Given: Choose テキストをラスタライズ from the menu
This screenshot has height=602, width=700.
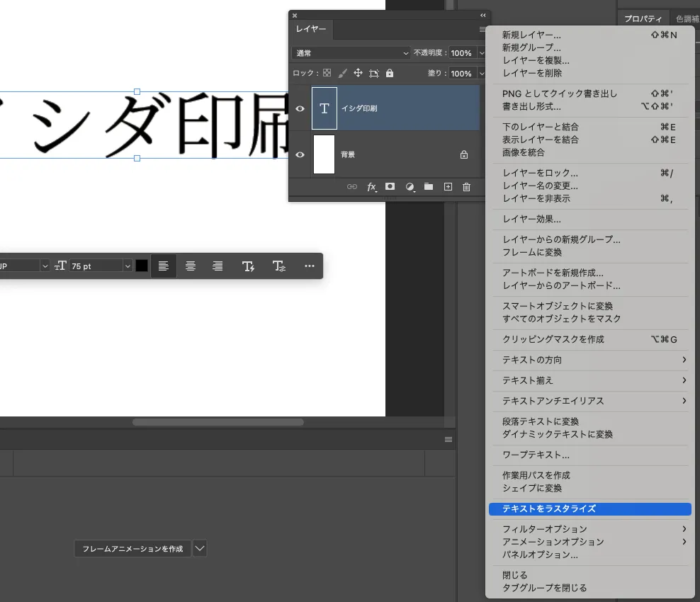Looking at the screenshot, I should tap(549, 509).
